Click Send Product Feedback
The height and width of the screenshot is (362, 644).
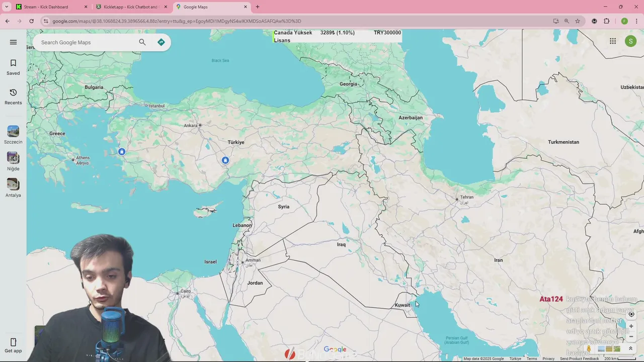point(579,359)
